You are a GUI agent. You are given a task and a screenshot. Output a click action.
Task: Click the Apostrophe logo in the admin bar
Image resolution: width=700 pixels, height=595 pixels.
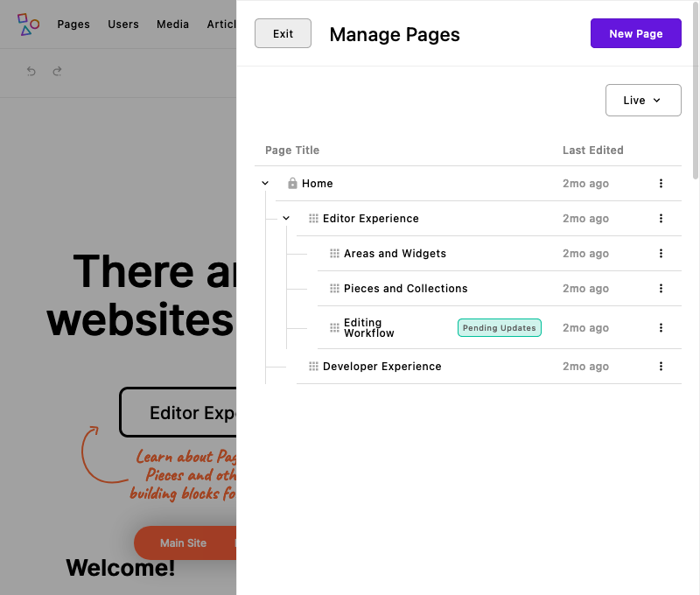(x=28, y=24)
